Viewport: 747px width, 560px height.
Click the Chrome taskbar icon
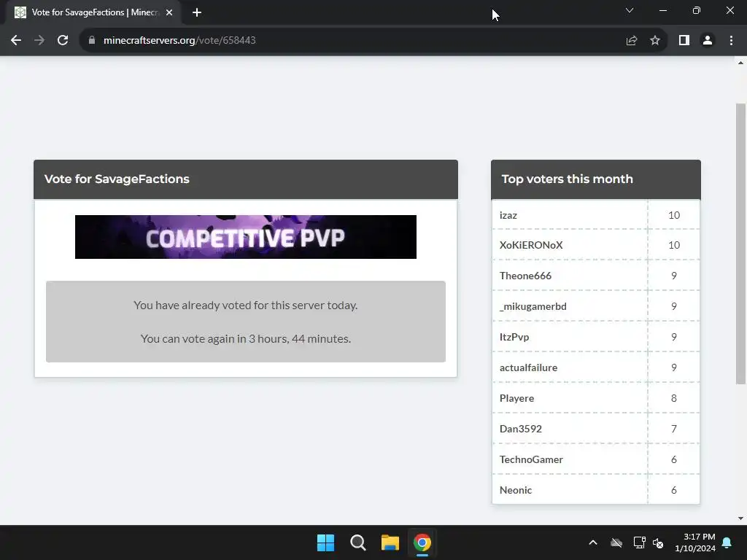[x=422, y=542]
